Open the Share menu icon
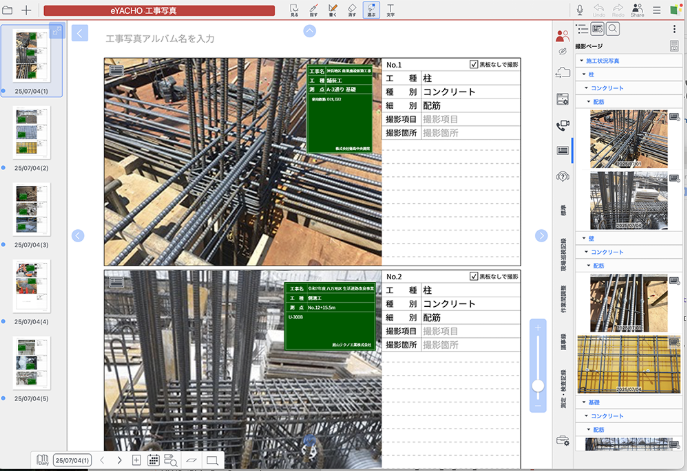 click(x=637, y=10)
